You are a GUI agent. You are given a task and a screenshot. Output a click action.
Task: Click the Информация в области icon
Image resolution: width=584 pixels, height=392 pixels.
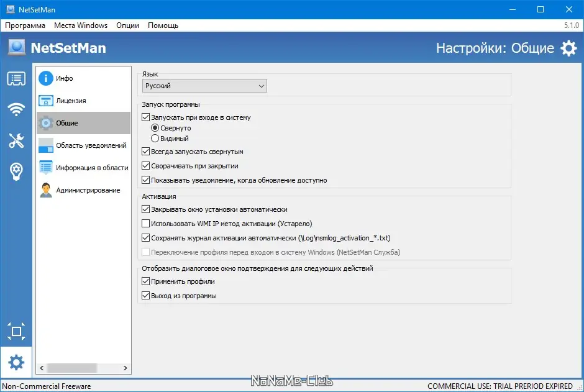[46, 168]
